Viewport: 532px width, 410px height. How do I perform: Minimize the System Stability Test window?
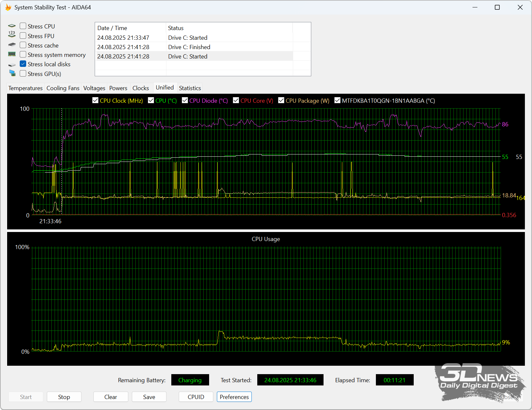(x=475, y=7)
